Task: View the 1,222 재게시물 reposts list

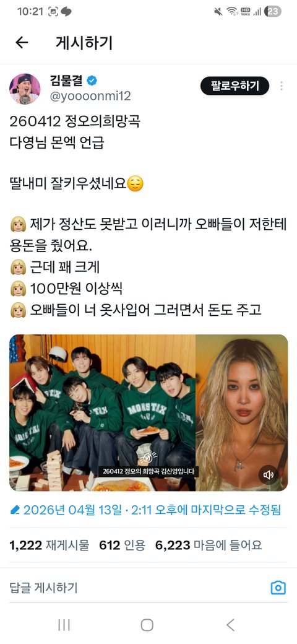Action: coord(49,545)
